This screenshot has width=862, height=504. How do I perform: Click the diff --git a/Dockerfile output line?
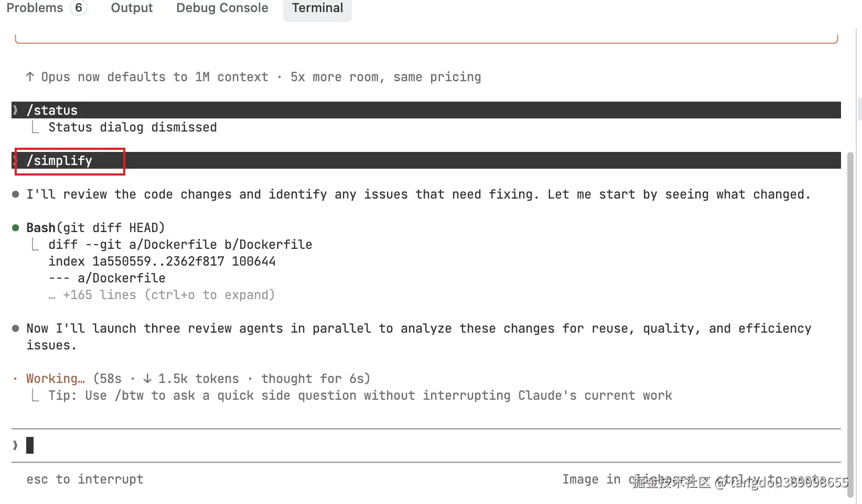pyautogui.click(x=180, y=245)
